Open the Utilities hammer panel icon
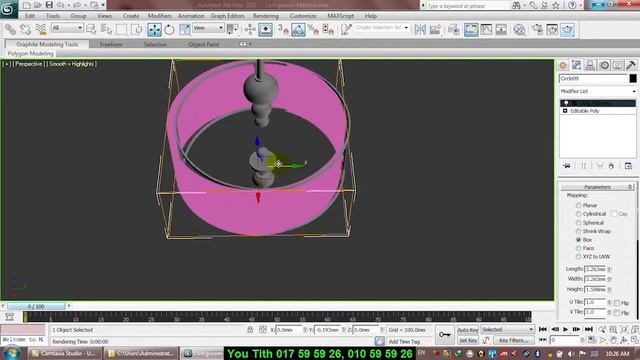Screen dimensions: 640x360 (x=631, y=65)
